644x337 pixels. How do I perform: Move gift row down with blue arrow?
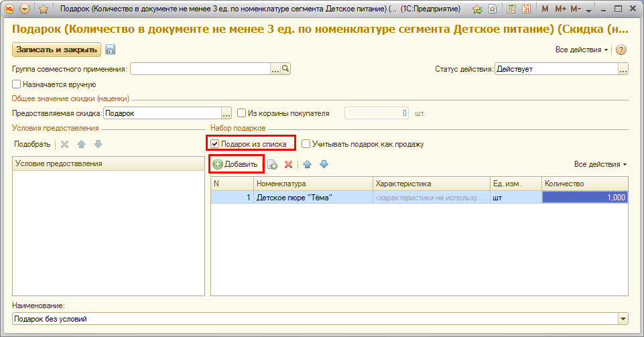coord(324,164)
